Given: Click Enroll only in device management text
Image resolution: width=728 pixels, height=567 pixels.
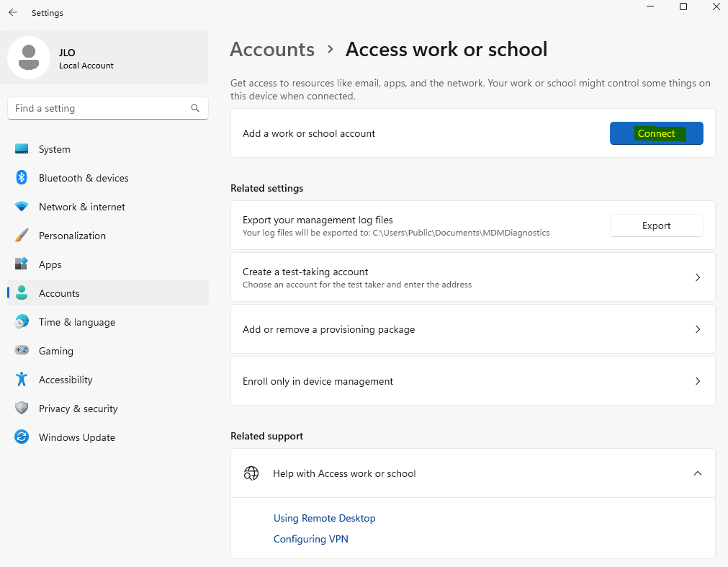Looking at the screenshot, I should tap(318, 381).
